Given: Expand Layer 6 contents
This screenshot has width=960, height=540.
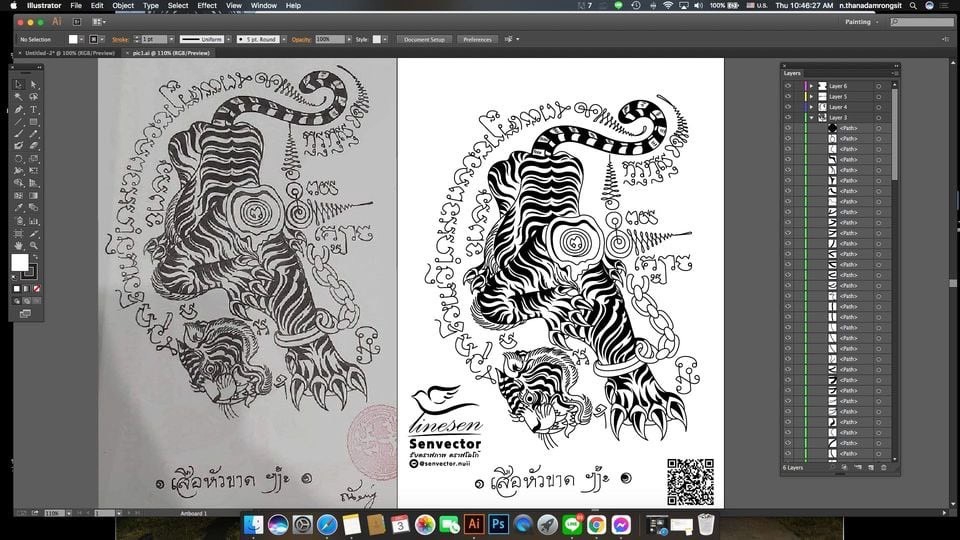Looking at the screenshot, I should coord(811,86).
